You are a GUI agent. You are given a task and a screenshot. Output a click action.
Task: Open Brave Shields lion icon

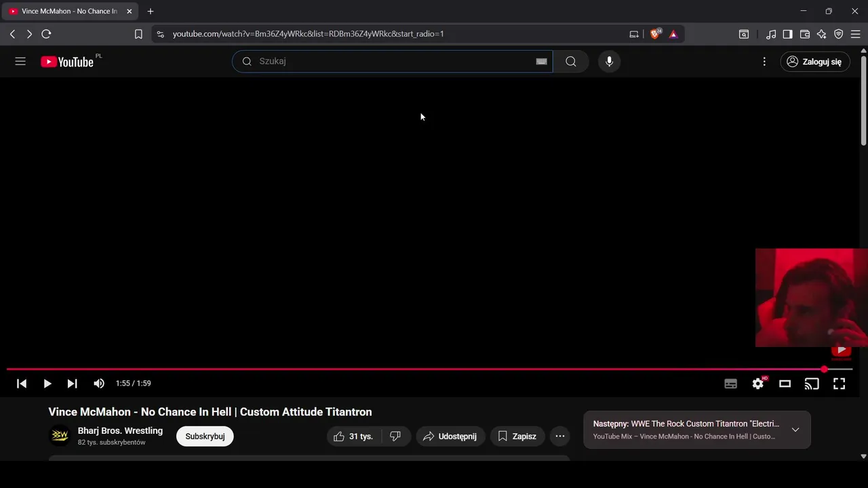(656, 34)
